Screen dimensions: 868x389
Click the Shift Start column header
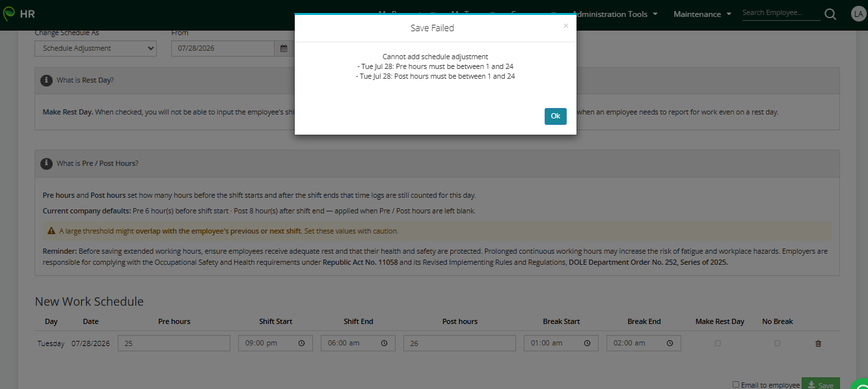(275, 321)
